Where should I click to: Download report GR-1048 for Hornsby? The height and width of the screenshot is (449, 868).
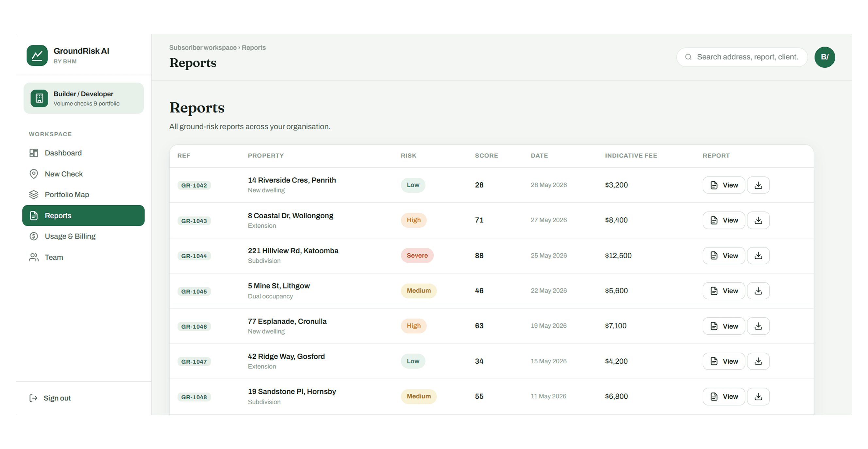(x=758, y=396)
